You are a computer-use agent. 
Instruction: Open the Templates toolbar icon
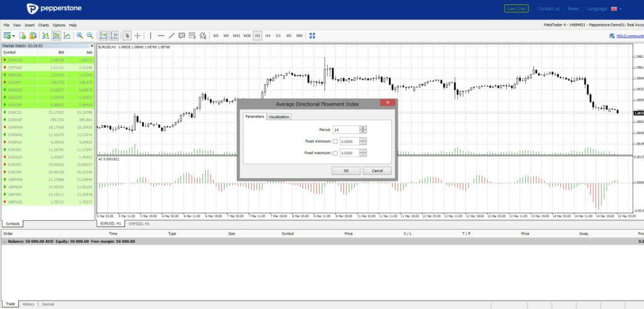33,36
